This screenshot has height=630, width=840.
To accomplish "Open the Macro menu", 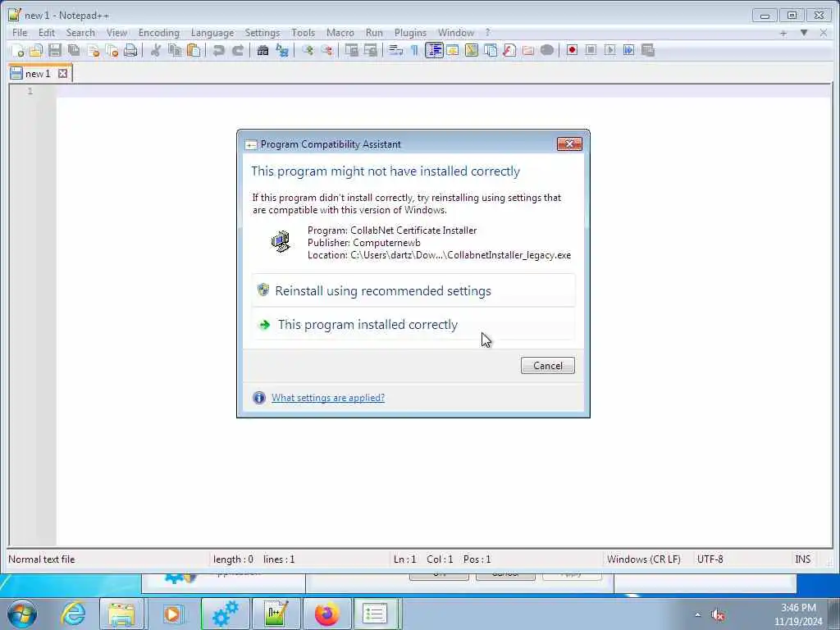I will [x=340, y=33].
